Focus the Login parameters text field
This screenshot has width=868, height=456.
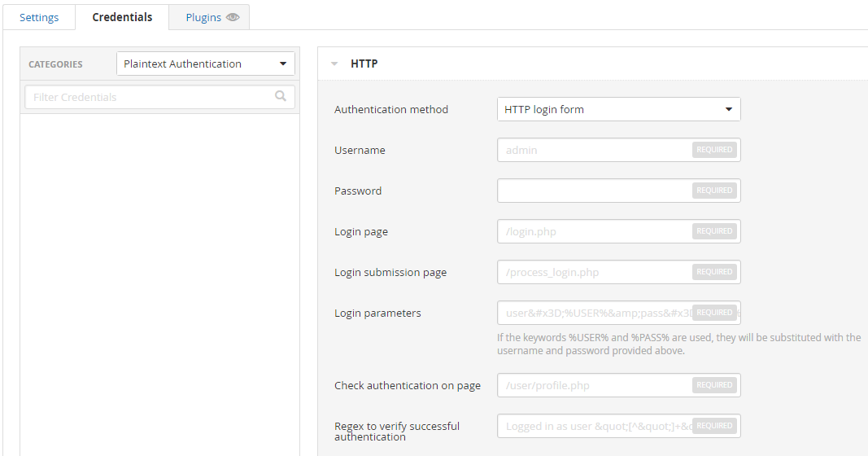[594, 313]
